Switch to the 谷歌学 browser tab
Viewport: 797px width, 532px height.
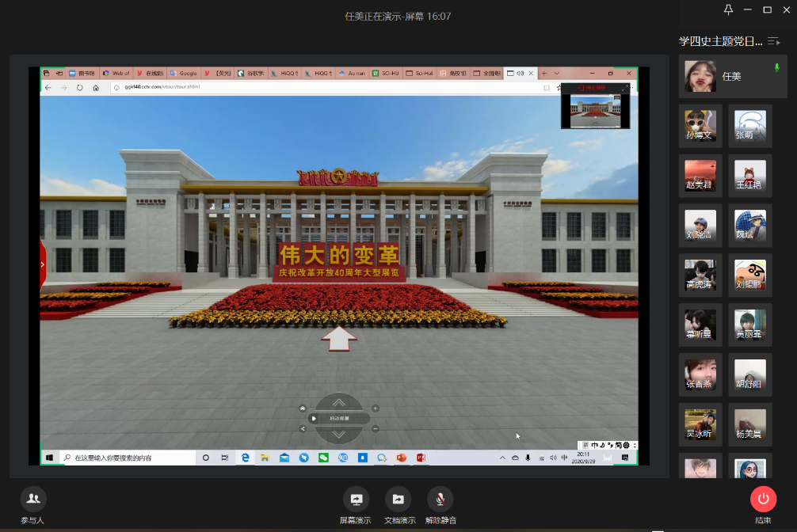pyautogui.click(x=251, y=73)
